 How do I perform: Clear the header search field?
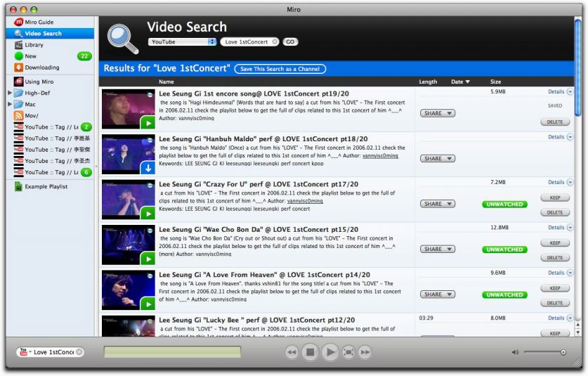pos(275,41)
